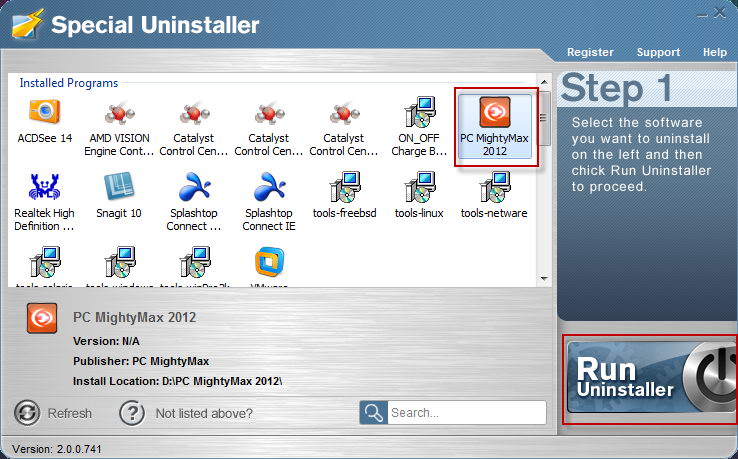738x459 pixels.
Task: Select the ON_OFF Charge B program icon
Action: click(x=419, y=112)
